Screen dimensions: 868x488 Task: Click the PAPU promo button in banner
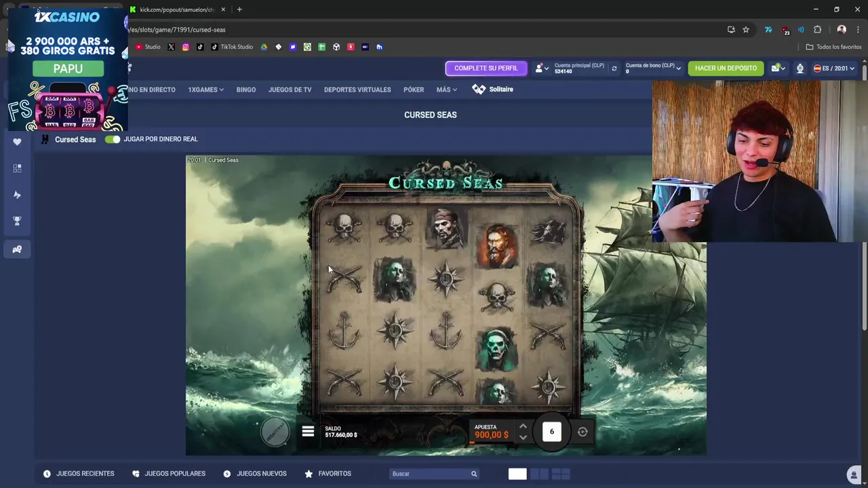(x=68, y=68)
